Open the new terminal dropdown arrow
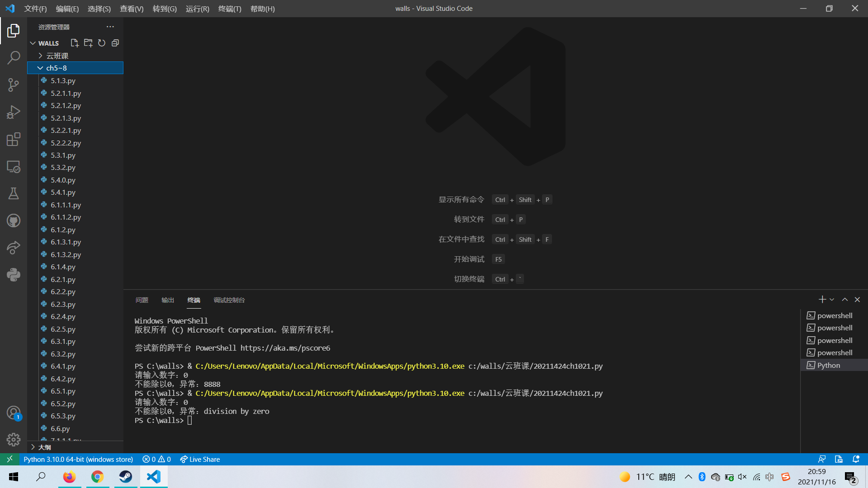Screen dimensions: 868x488 832,300
